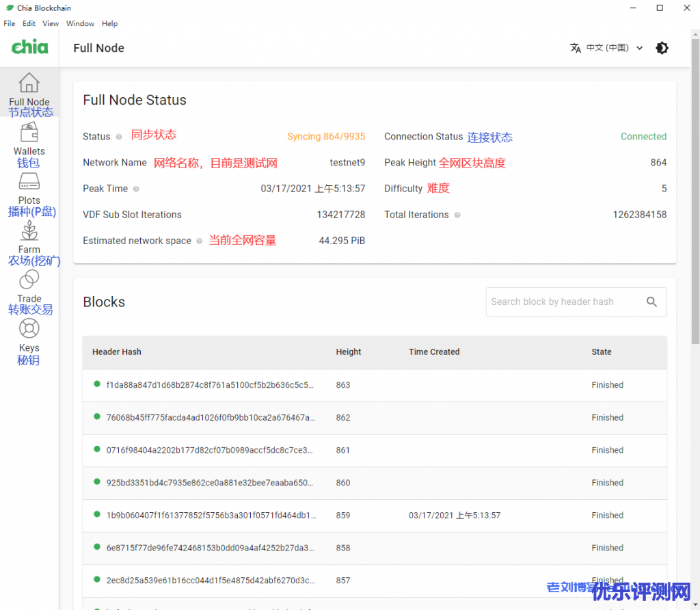Click the Chia logo
The height and width of the screenshot is (610, 700).
pos(29,47)
